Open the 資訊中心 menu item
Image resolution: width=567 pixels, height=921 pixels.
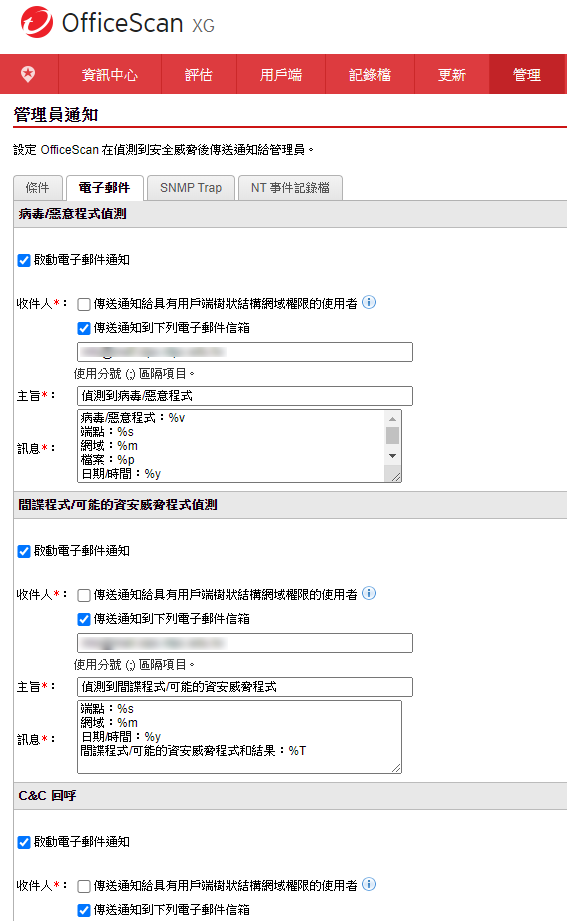pyautogui.click(x=110, y=75)
